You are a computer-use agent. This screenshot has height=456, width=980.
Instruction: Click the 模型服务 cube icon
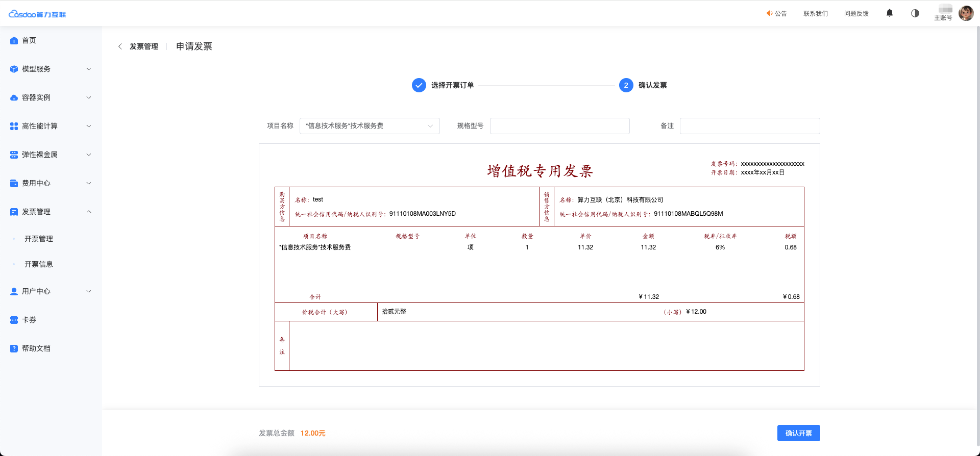click(14, 69)
